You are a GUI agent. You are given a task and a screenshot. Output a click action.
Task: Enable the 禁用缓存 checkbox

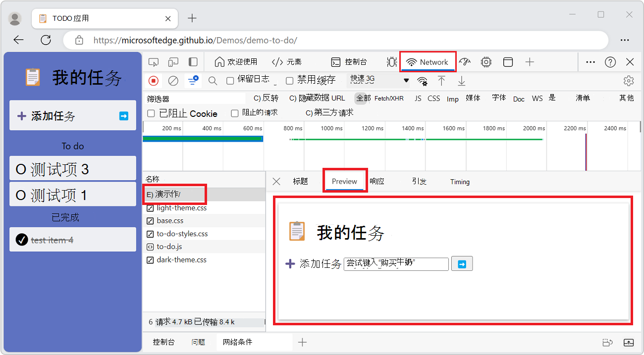coord(290,80)
